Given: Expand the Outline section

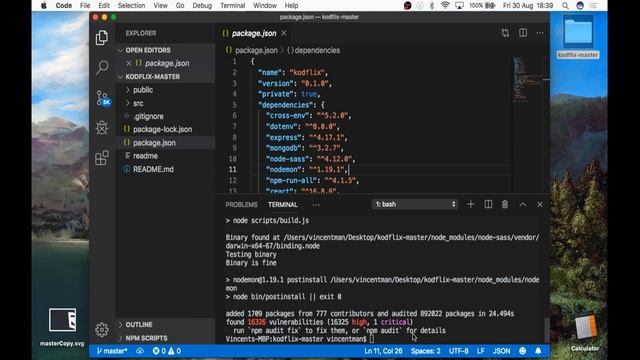Looking at the screenshot, I should (165, 324).
